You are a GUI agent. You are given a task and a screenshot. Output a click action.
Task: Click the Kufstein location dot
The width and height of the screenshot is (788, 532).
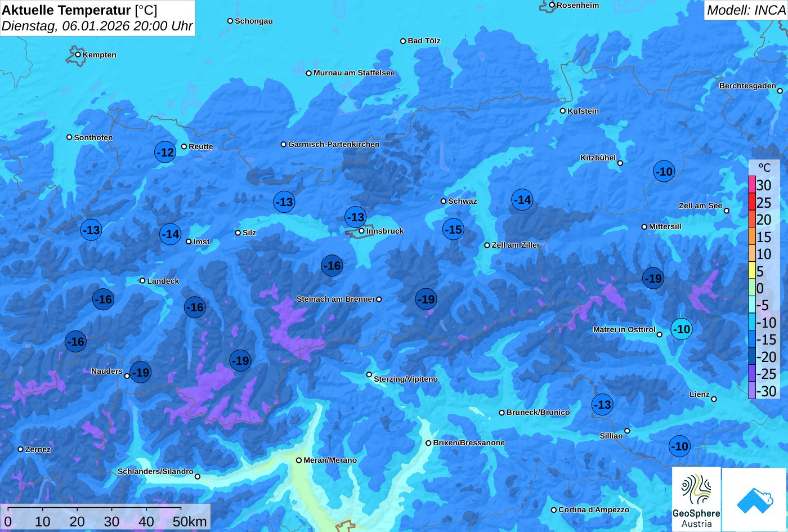(x=563, y=111)
